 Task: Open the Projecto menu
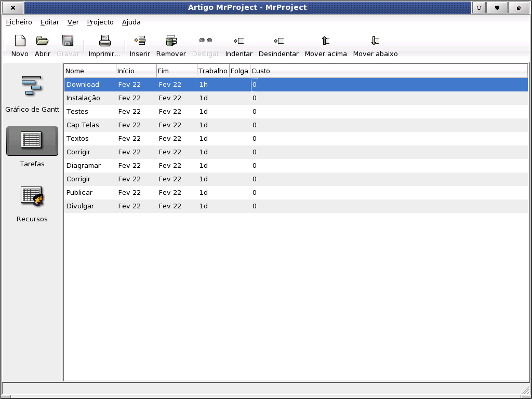[100, 22]
